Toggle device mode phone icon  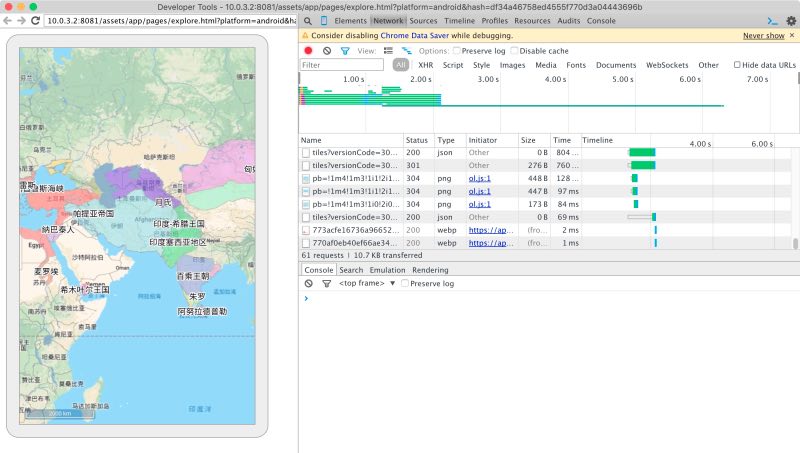(x=324, y=20)
